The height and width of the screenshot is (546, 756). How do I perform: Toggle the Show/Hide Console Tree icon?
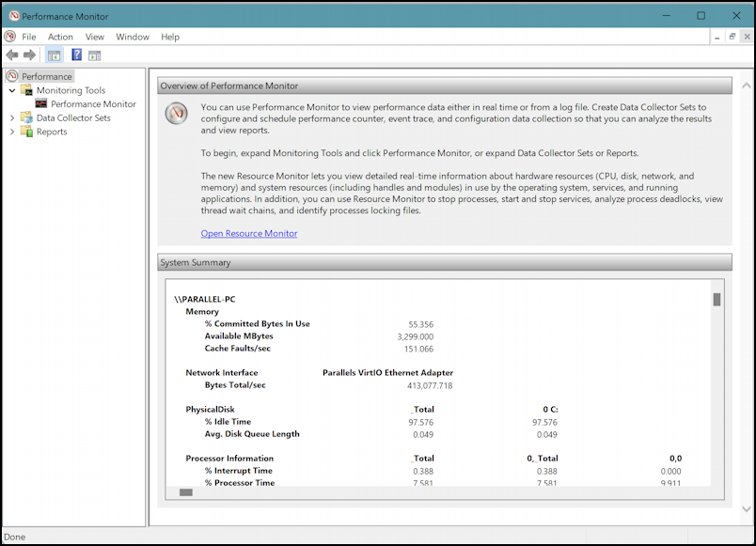(x=54, y=55)
